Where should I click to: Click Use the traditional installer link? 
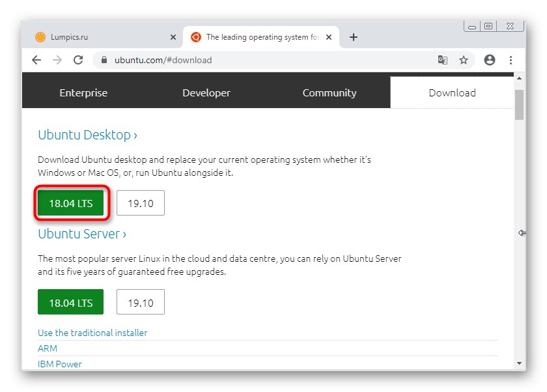(92, 333)
